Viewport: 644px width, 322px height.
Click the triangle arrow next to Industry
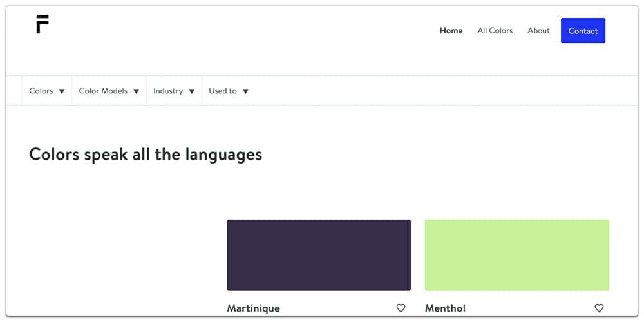(191, 91)
